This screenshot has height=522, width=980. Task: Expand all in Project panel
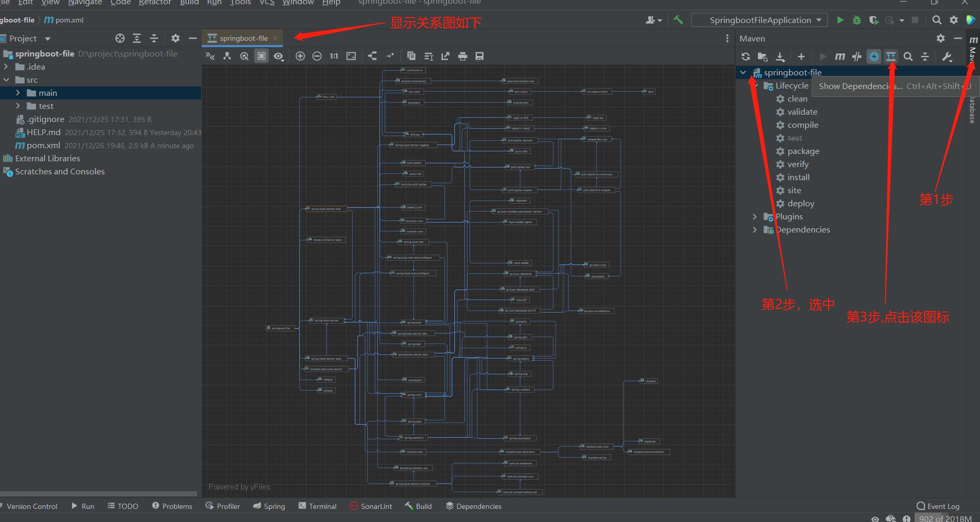[137, 38]
